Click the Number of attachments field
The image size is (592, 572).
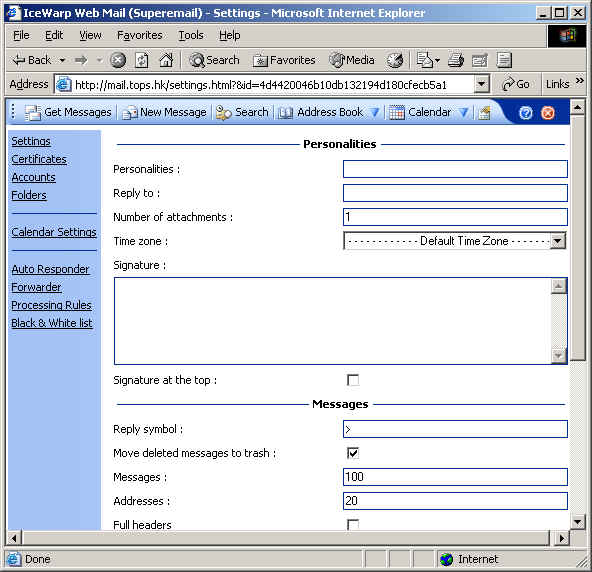tap(455, 217)
